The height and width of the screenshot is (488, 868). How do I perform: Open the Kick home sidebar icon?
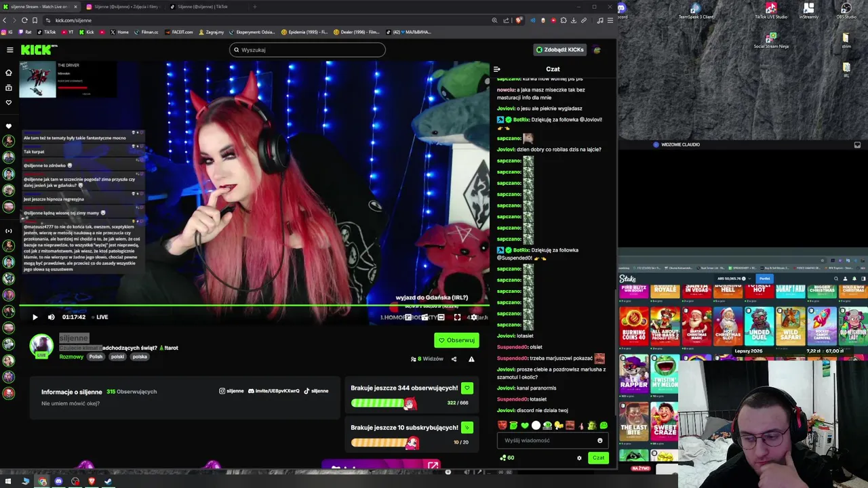pyautogui.click(x=9, y=73)
